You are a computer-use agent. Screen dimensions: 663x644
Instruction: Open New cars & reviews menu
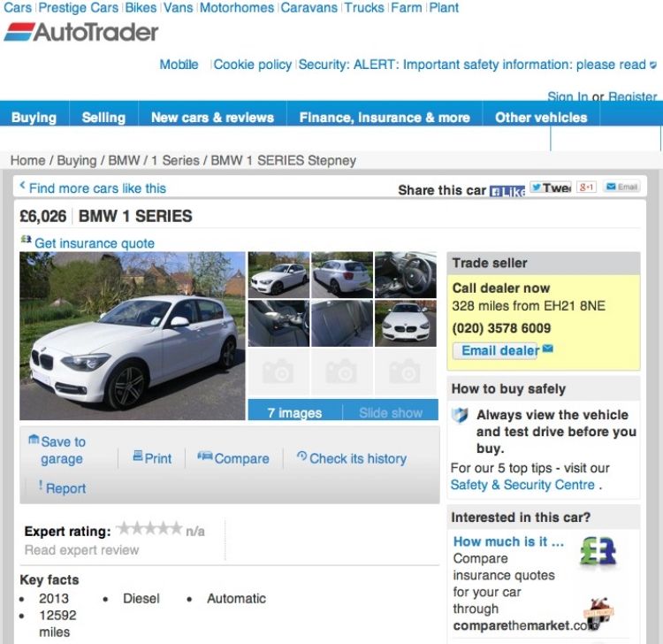coord(213,117)
